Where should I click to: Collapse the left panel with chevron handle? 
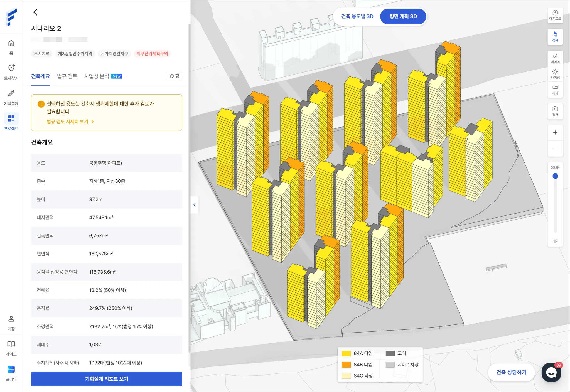[x=194, y=205]
